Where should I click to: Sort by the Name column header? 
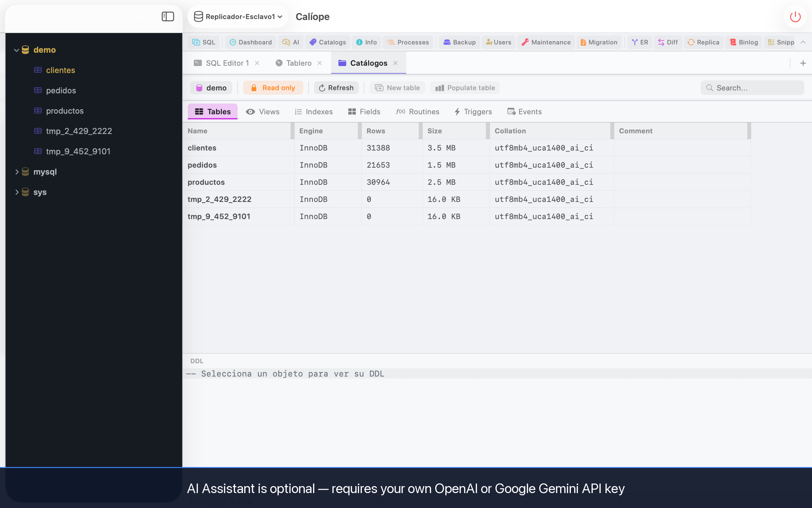(237, 131)
